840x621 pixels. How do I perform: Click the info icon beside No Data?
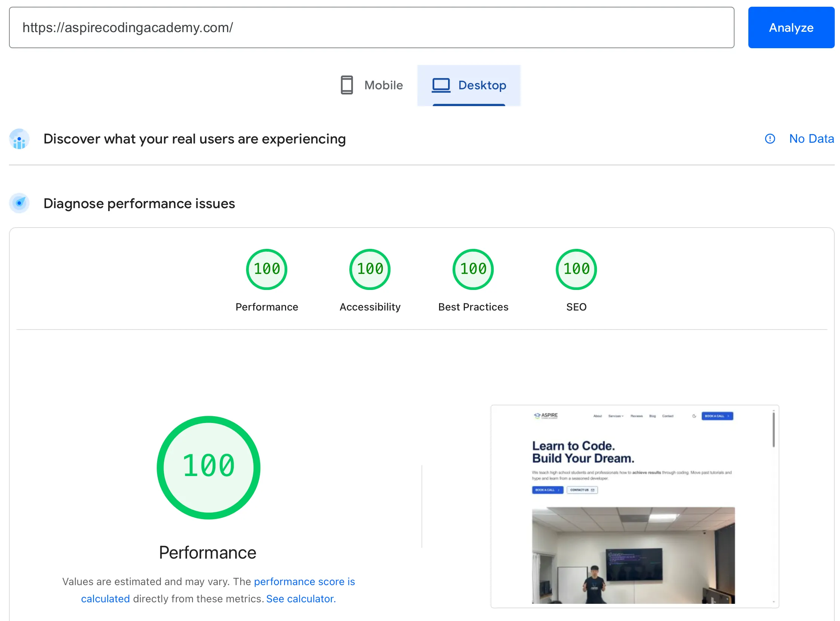770,139
